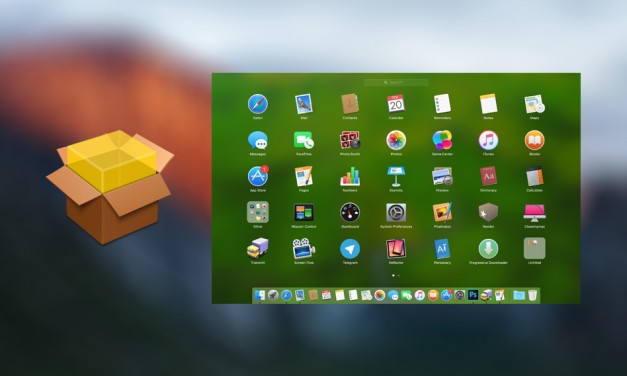Open the Downloads folder in the Dock
Screen dimensions: 627x376
click(519, 295)
